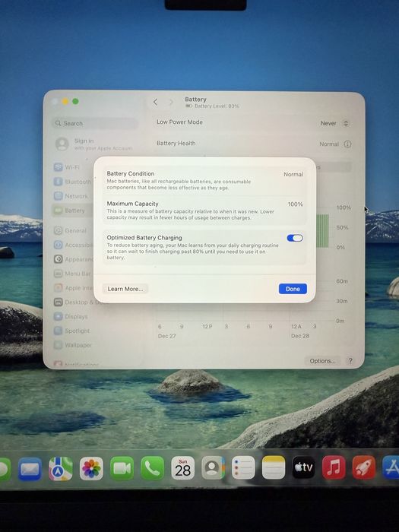Turn off Optimized Battery Charging switch

point(295,238)
